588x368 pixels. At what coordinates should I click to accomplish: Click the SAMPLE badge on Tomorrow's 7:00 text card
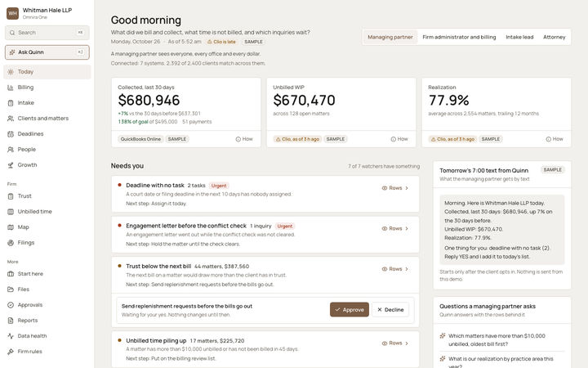click(553, 170)
